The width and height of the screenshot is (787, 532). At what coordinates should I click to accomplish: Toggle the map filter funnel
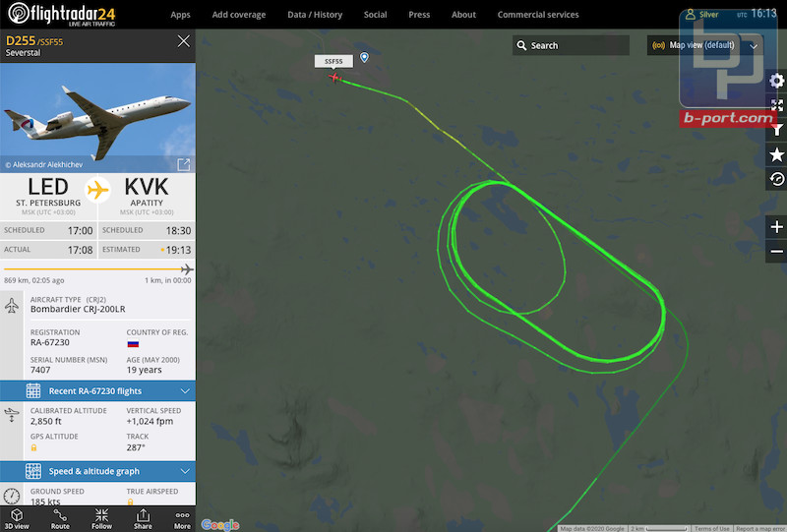coord(777,130)
